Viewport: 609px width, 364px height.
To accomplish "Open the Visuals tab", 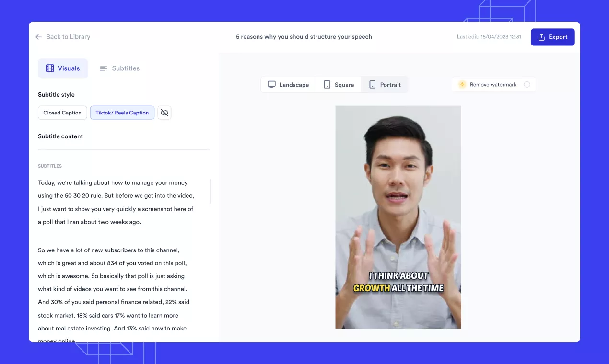I will tap(63, 68).
